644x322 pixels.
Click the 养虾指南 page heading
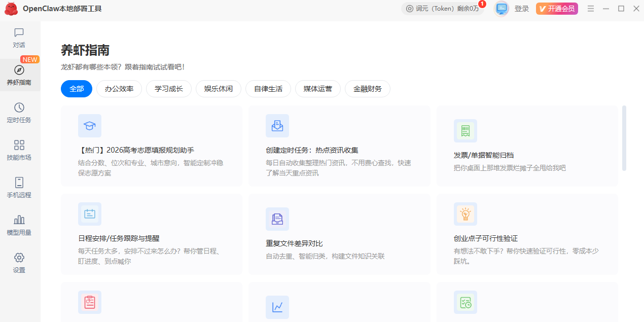coord(85,50)
